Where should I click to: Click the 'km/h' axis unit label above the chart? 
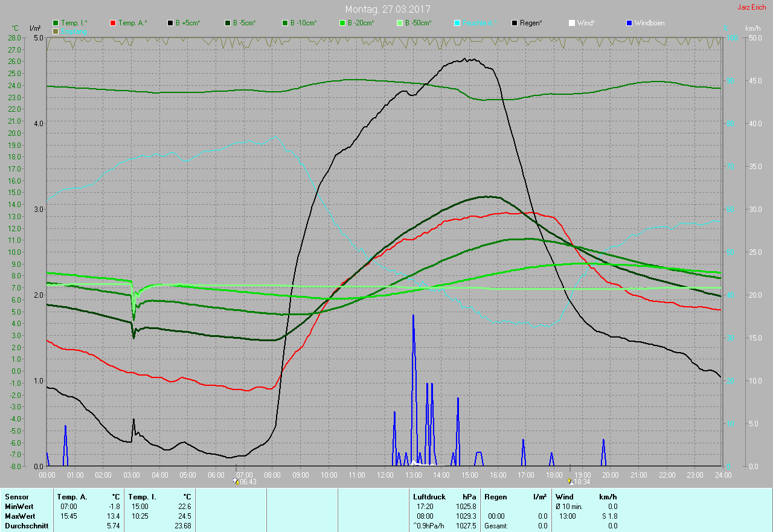point(753,28)
